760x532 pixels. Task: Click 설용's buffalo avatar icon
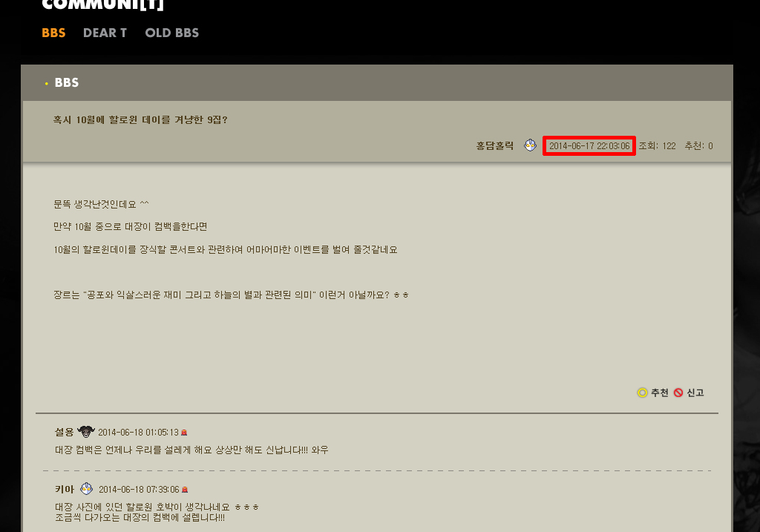[x=86, y=431]
